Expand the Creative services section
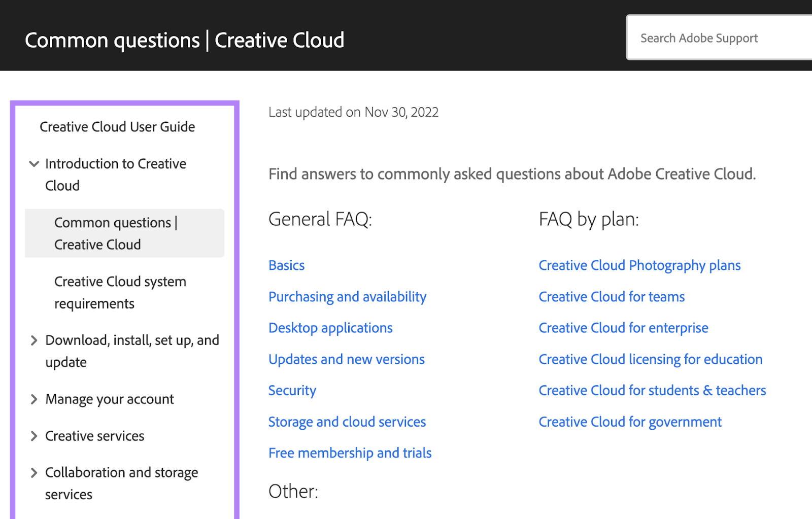Image resolution: width=812 pixels, height=519 pixels. 33,436
